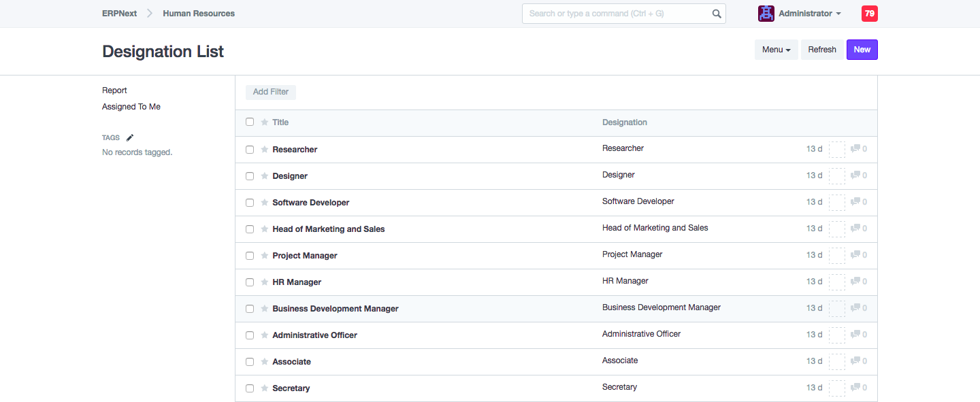The image size is (980, 402).
Task: Star the Researcher designation
Action: (265, 150)
